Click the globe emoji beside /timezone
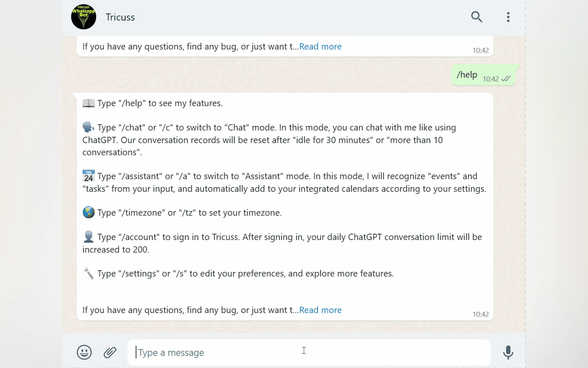The width and height of the screenshot is (588, 368). click(x=88, y=213)
